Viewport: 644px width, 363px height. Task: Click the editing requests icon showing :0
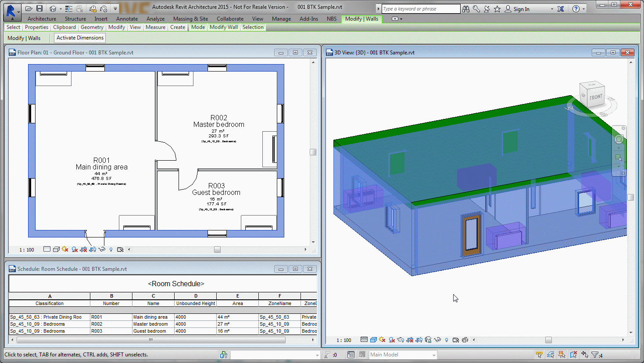pos(331,355)
